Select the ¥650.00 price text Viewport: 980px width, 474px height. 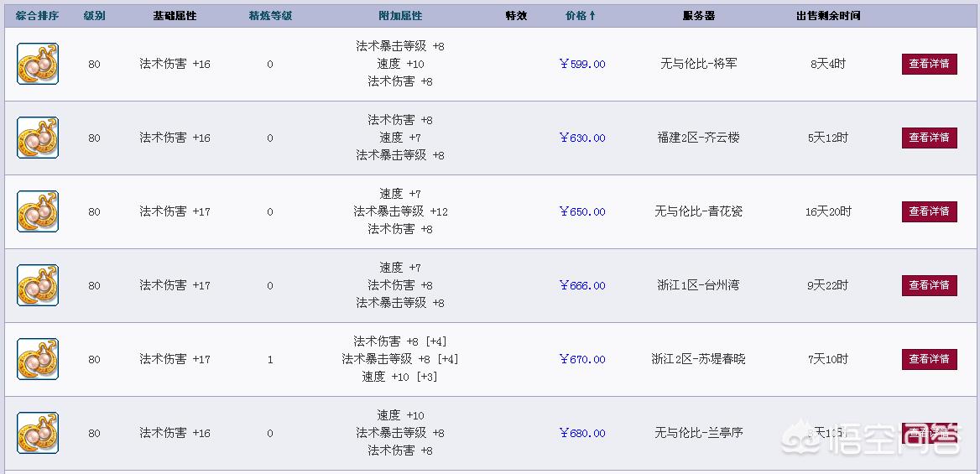(x=582, y=211)
